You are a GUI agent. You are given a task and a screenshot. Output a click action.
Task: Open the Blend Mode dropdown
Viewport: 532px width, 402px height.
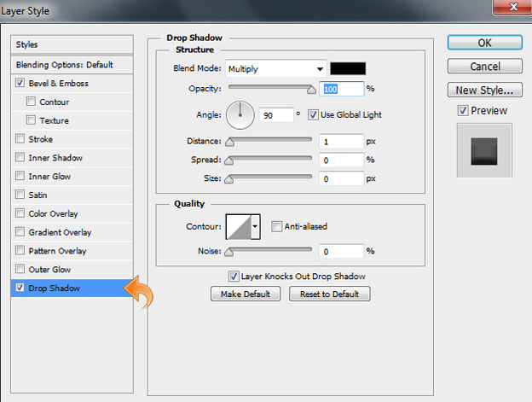tap(275, 69)
